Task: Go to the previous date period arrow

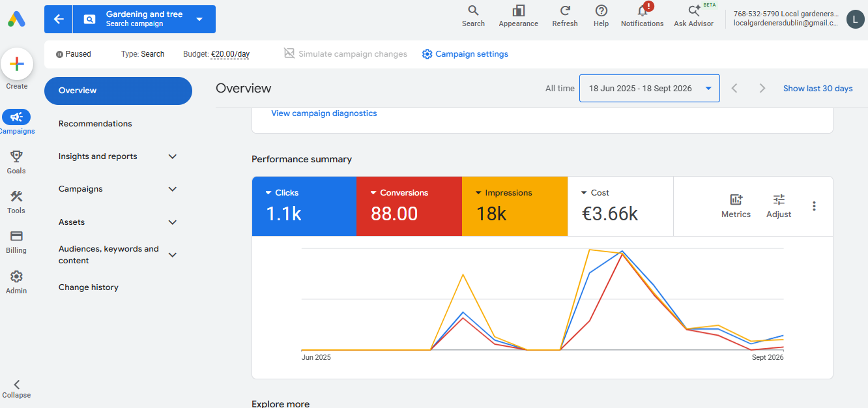Action: [x=734, y=88]
